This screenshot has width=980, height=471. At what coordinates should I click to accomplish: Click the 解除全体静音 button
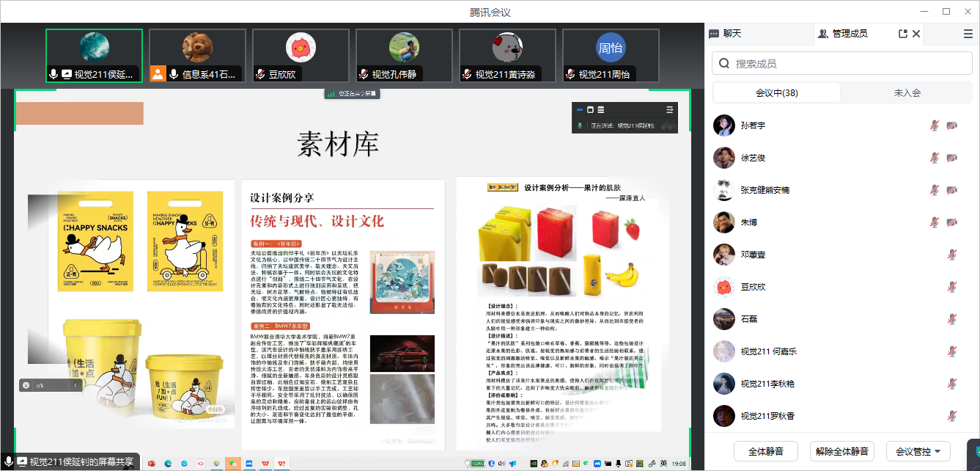coord(842,450)
